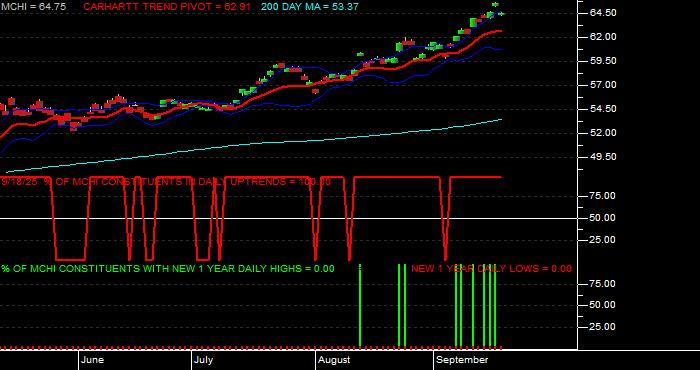Select the MCHI = 64.75 price label
The height and width of the screenshot is (370, 700).
pos(33,7)
